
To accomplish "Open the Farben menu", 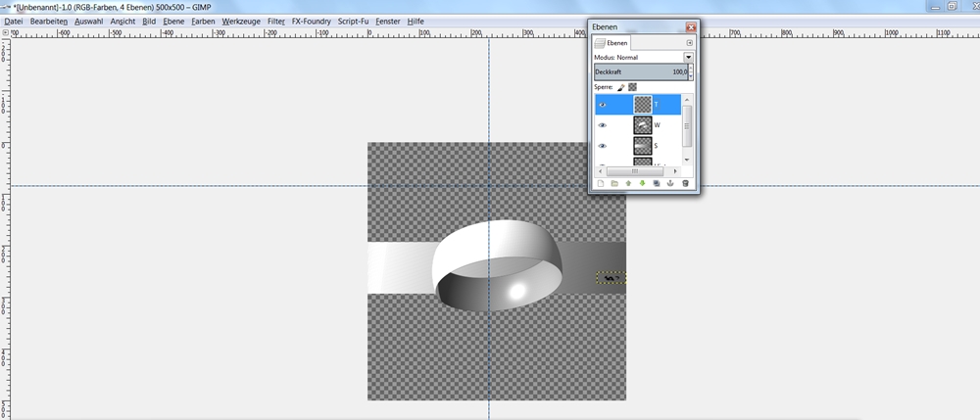I will (203, 22).
